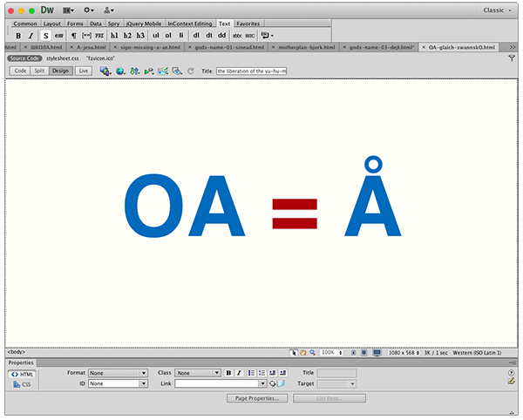This screenshot has height=420, width=523.
Task: Switch to Forms insert tab
Action: (75, 24)
